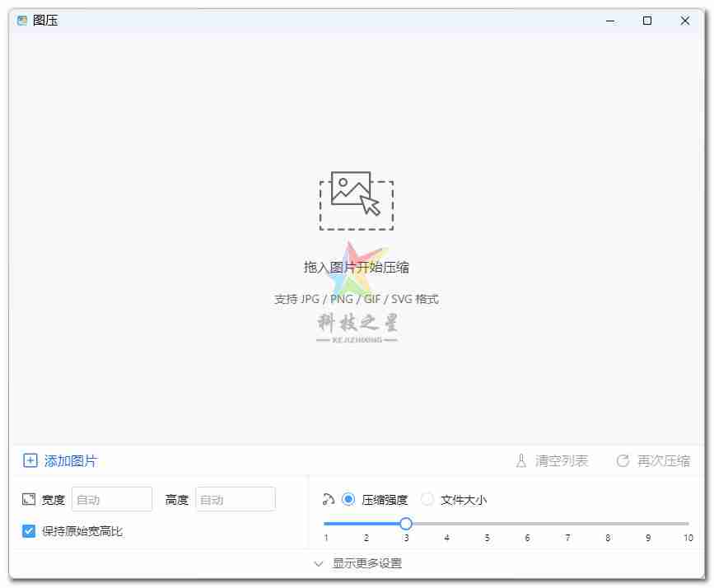This screenshot has height=588, width=714.
Task: Expand 显示更多设置 chevron
Action: point(319,564)
